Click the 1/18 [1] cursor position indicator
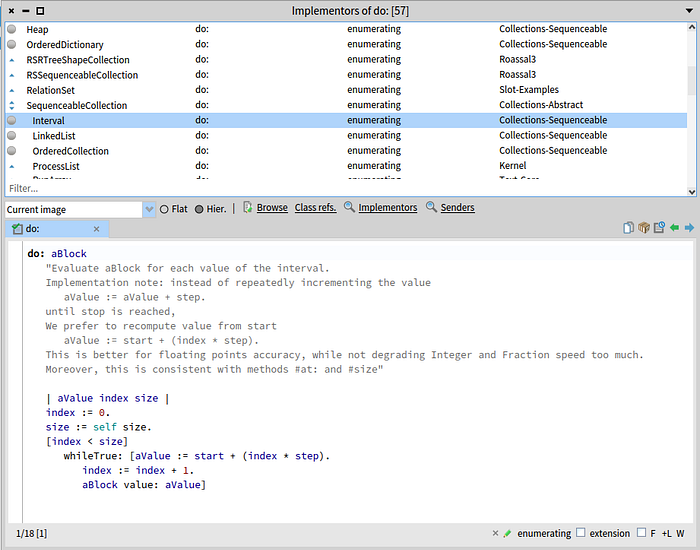 tap(31, 533)
